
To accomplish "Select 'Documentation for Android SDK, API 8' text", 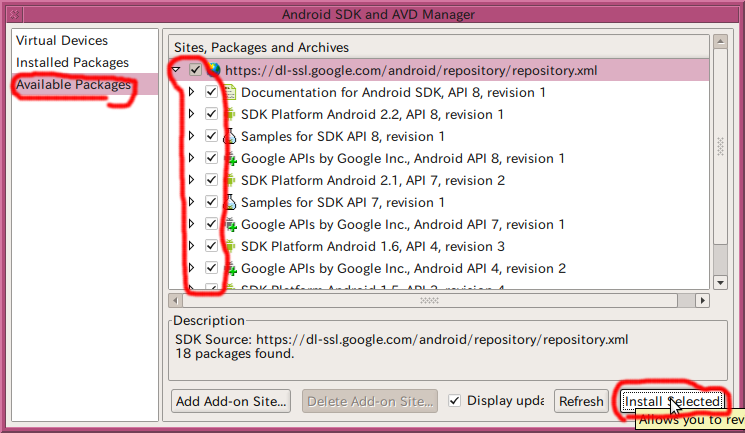I will pyautogui.click(x=393, y=92).
